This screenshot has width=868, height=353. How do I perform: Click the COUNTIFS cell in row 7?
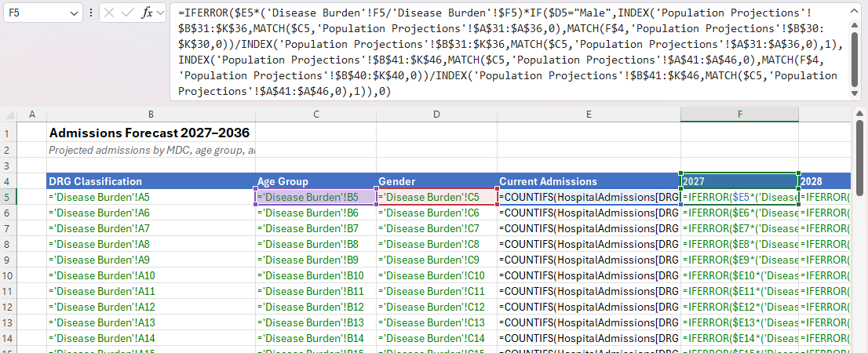(589, 228)
